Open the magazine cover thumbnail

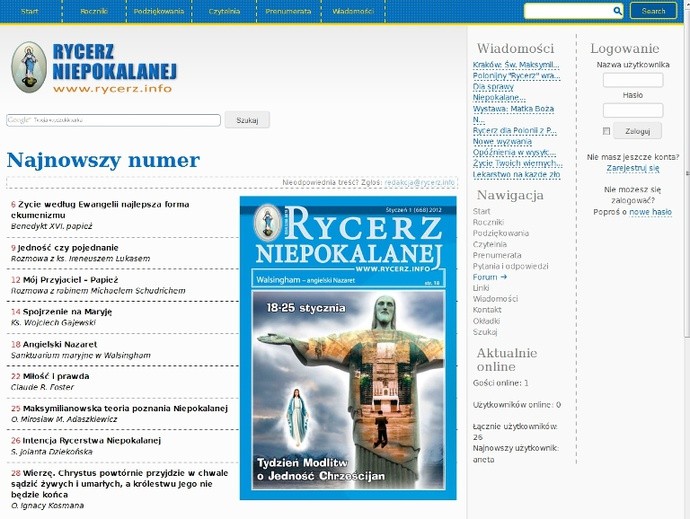(x=348, y=348)
